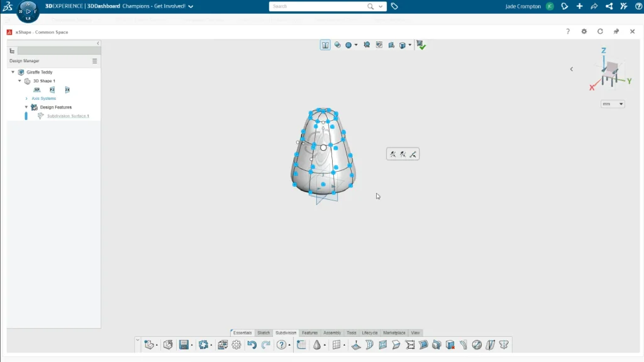This screenshot has width=644, height=362.
Task: Click the green checkmark confirm icon
Action: point(421,45)
